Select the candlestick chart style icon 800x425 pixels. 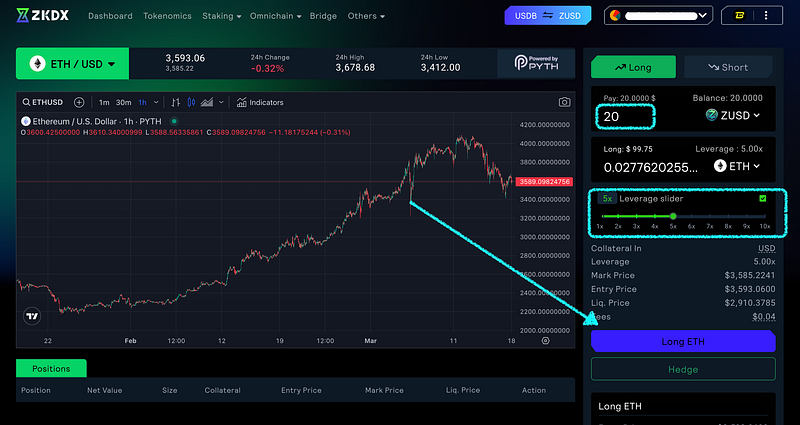click(192, 102)
